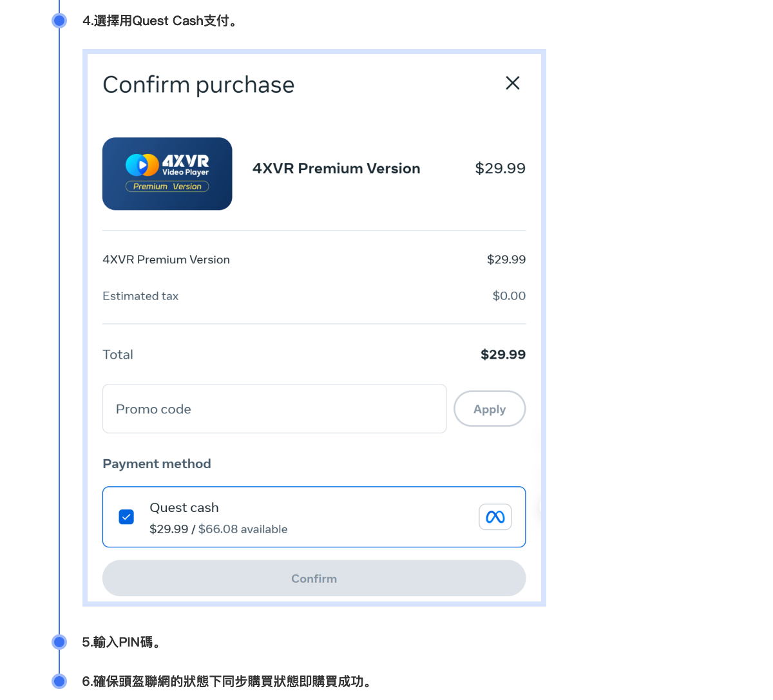This screenshot has width=773, height=700.
Task: Click the bold $29.99 total amount
Action: (503, 355)
